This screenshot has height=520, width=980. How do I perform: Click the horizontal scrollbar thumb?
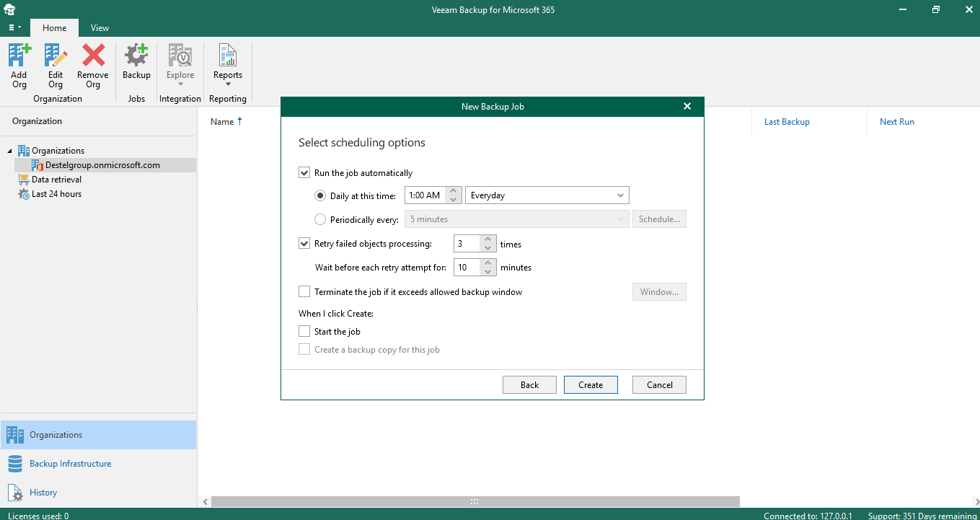tap(475, 501)
